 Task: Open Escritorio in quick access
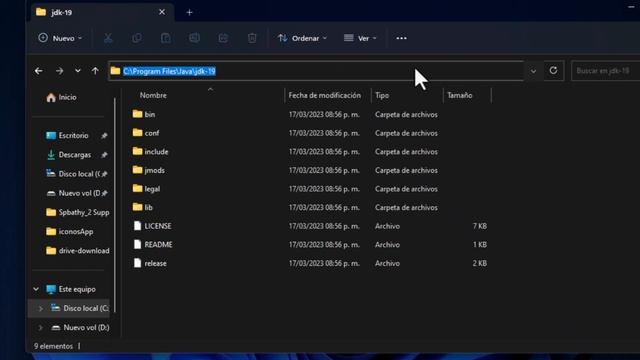click(x=68, y=136)
